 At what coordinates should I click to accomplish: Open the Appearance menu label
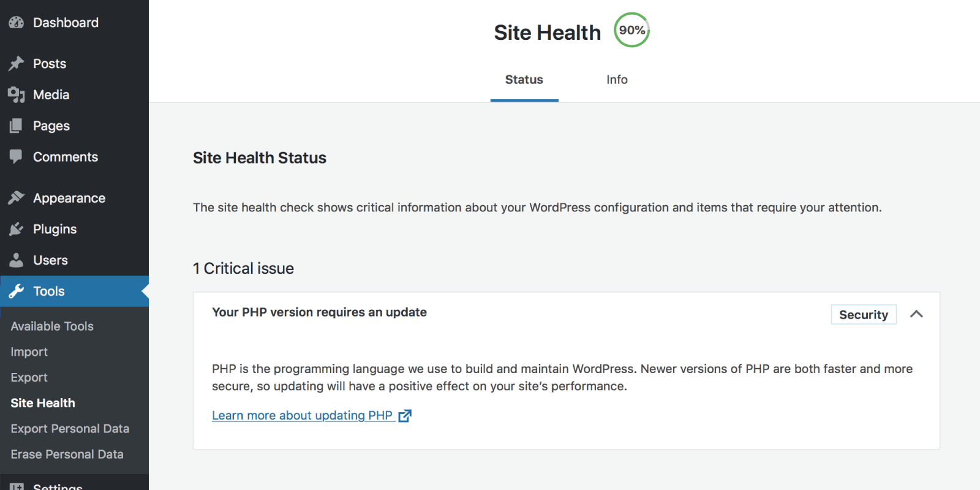coord(69,198)
